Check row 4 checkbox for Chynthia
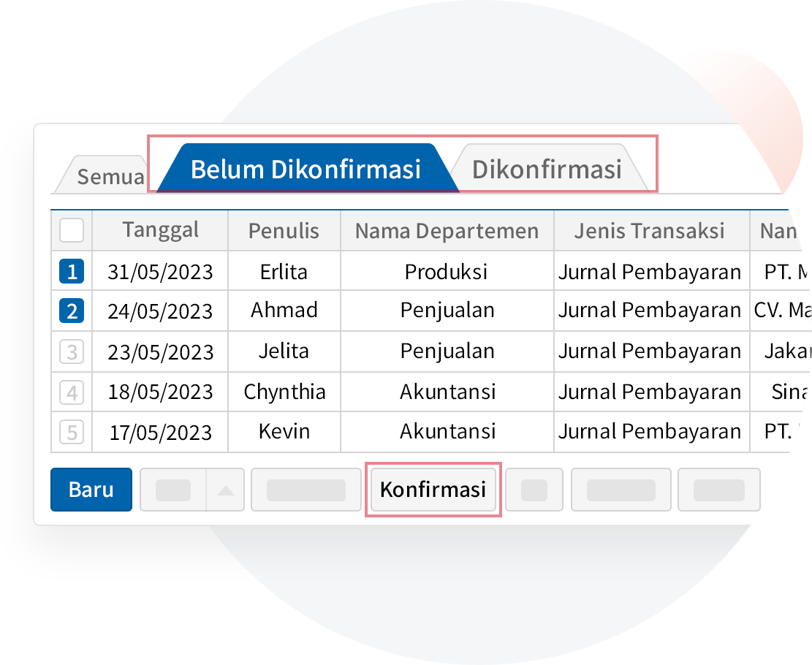Image resolution: width=812 pixels, height=665 pixels. click(72, 392)
